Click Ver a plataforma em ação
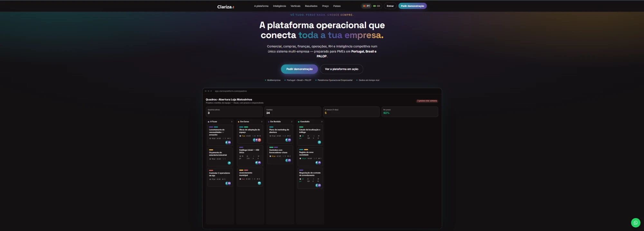This screenshot has width=644, height=231. [342, 69]
